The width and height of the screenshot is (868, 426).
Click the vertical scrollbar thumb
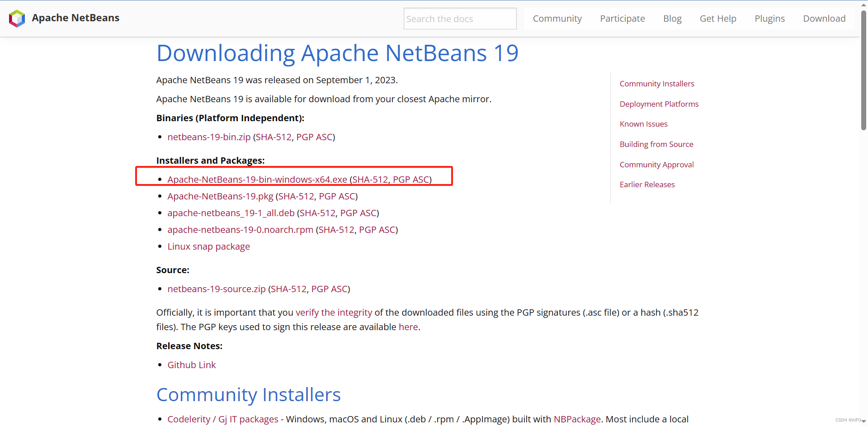[x=863, y=70]
